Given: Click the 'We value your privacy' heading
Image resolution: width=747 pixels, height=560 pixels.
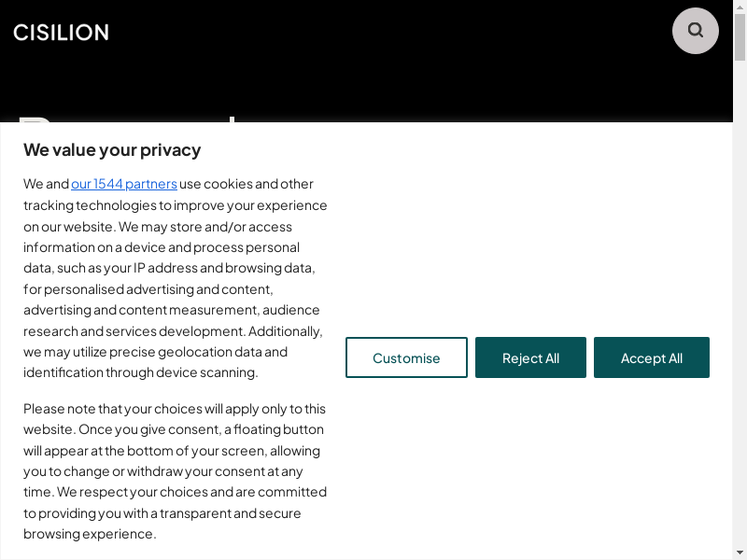Looking at the screenshot, I should (112, 150).
